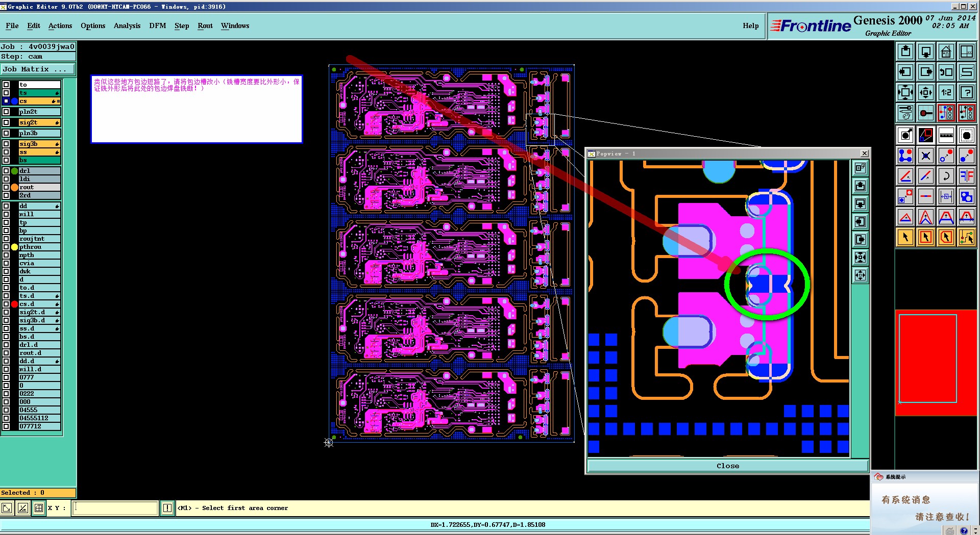Toggle the checkbox for layer ts
The width and height of the screenshot is (980, 535).
(6, 93)
